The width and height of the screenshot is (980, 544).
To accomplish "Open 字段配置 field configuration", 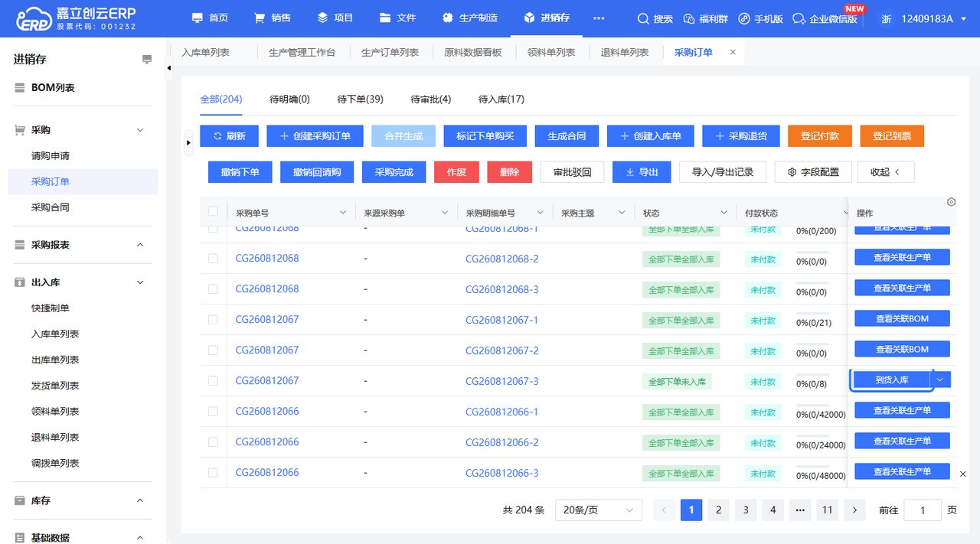I will tap(813, 172).
